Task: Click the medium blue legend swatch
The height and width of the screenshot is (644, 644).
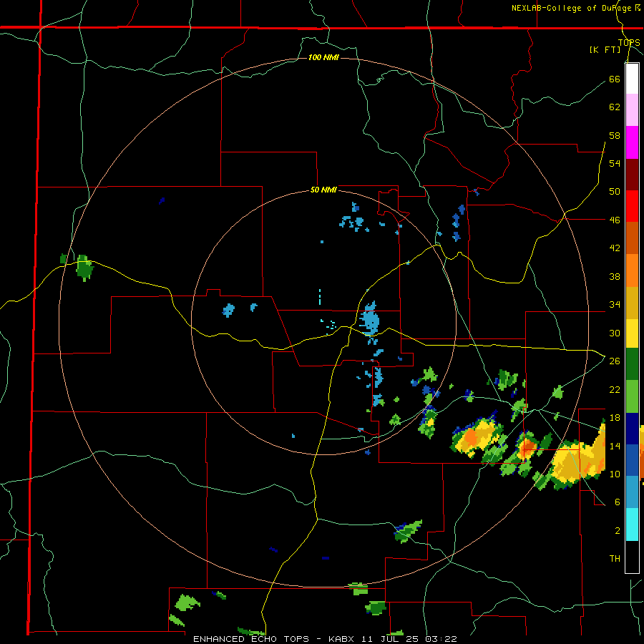Action: click(632, 460)
